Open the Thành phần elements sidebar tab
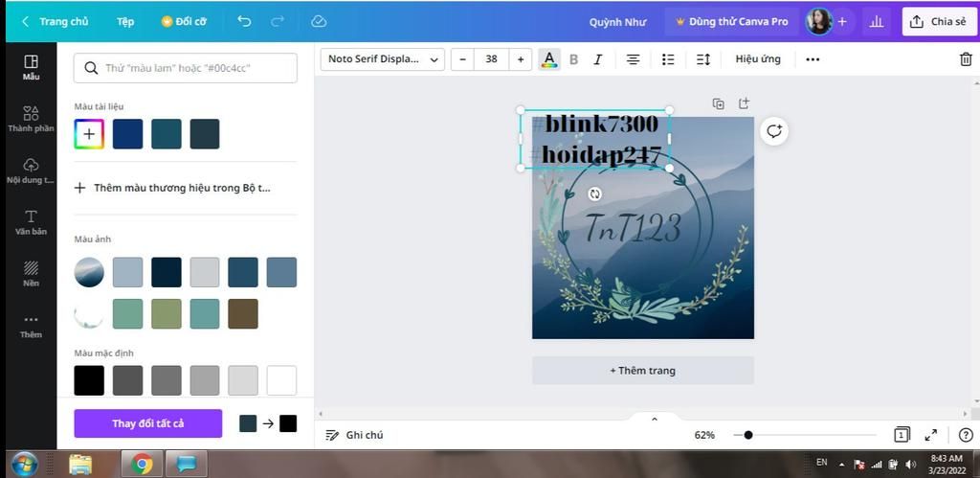 (32, 119)
